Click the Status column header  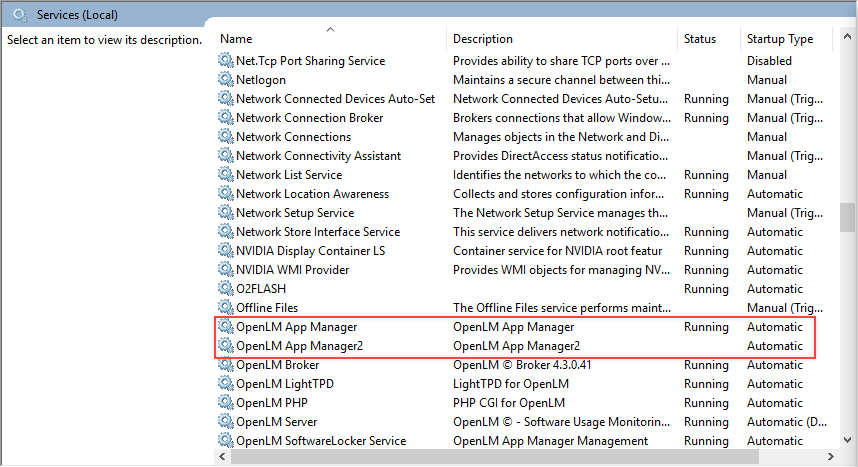coord(700,40)
